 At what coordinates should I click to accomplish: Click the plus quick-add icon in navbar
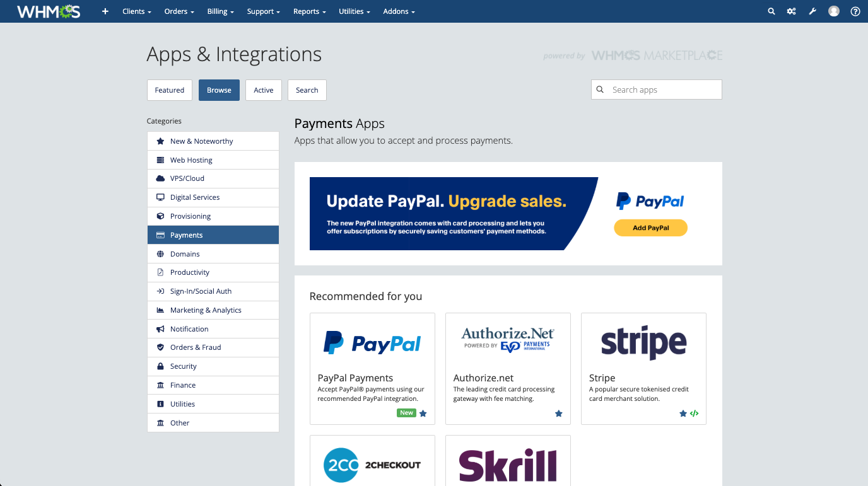(x=105, y=11)
